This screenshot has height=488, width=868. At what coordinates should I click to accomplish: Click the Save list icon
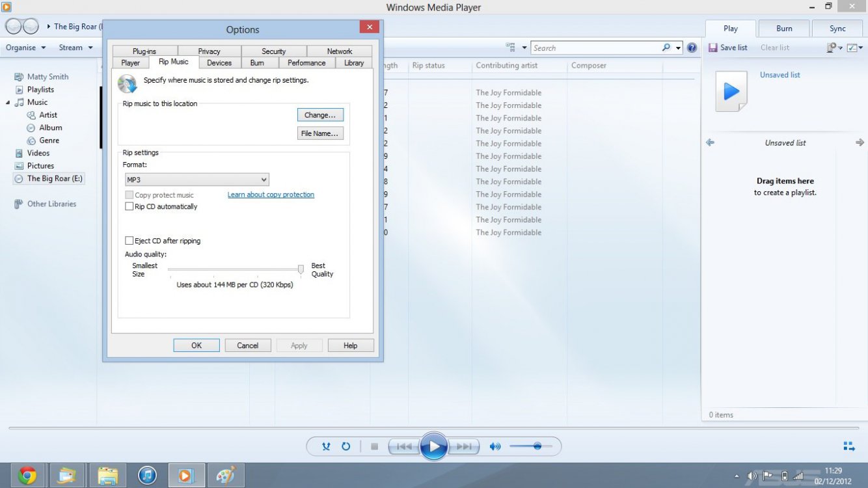[714, 47]
